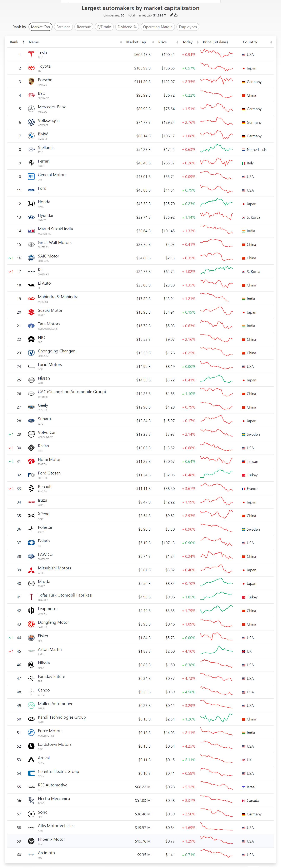Rank companies by Dividend %
The image size is (281, 868).
coord(127,27)
